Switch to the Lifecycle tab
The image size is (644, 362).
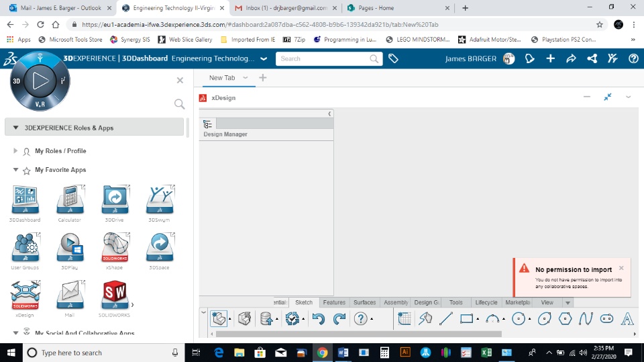click(x=486, y=302)
